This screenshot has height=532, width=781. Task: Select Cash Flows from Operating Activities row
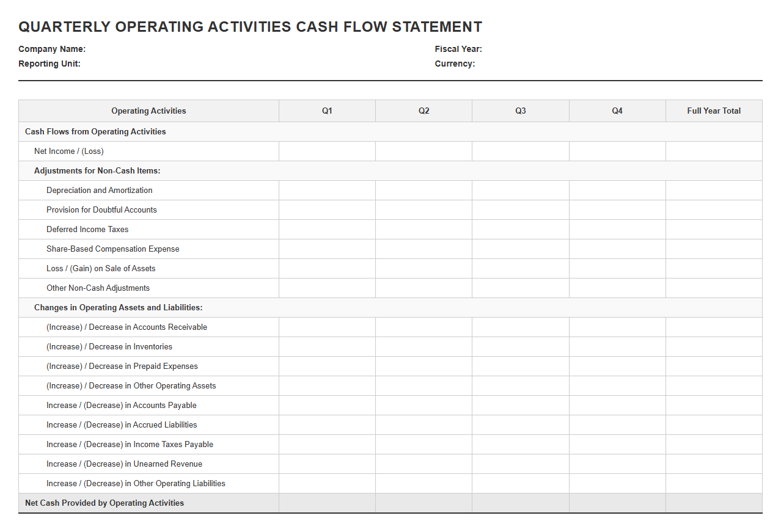pyautogui.click(x=391, y=131)
